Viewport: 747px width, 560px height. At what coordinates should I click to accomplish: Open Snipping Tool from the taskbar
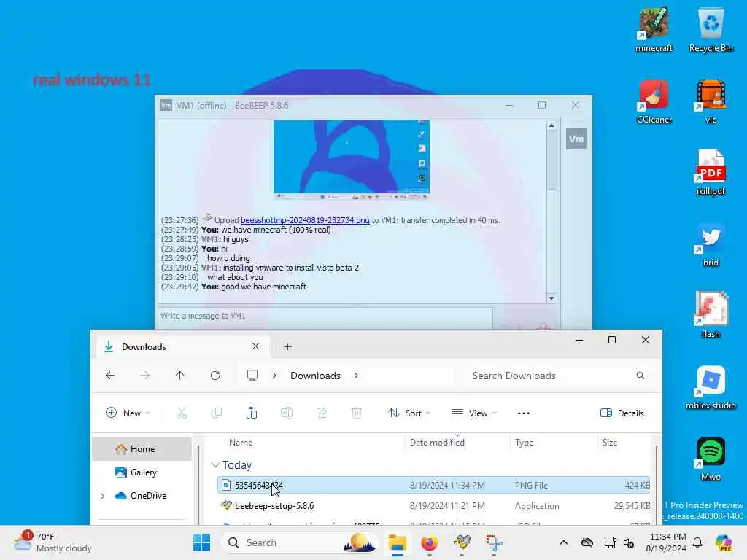coord(494,542)
